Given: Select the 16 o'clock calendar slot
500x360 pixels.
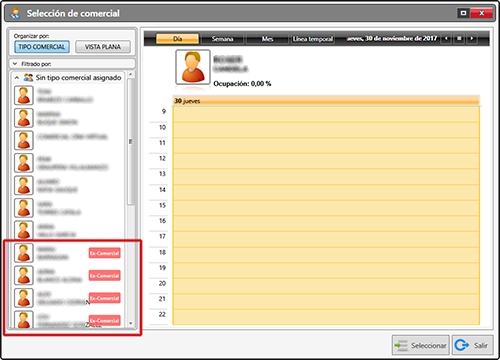Looking at the screenshot, I should 326,224.
